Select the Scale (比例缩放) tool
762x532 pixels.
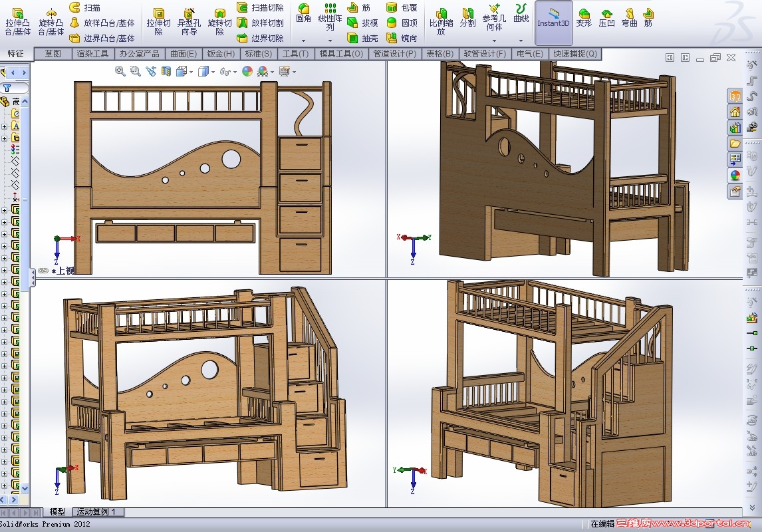tap(442, 22)
